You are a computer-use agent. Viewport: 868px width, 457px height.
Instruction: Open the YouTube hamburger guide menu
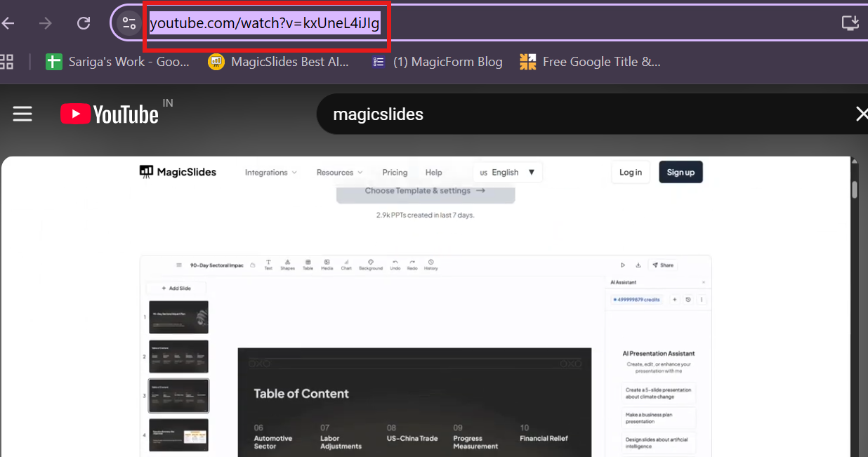coord(22,114)
